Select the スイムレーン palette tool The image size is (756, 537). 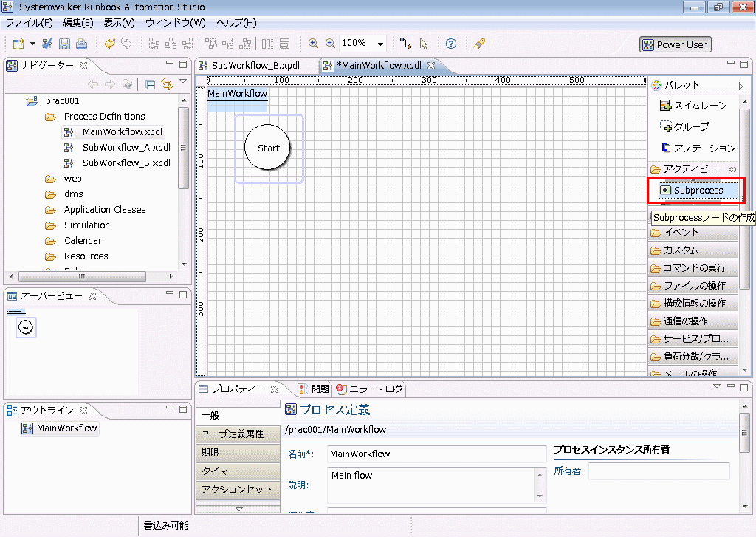(x=693, y=105)
